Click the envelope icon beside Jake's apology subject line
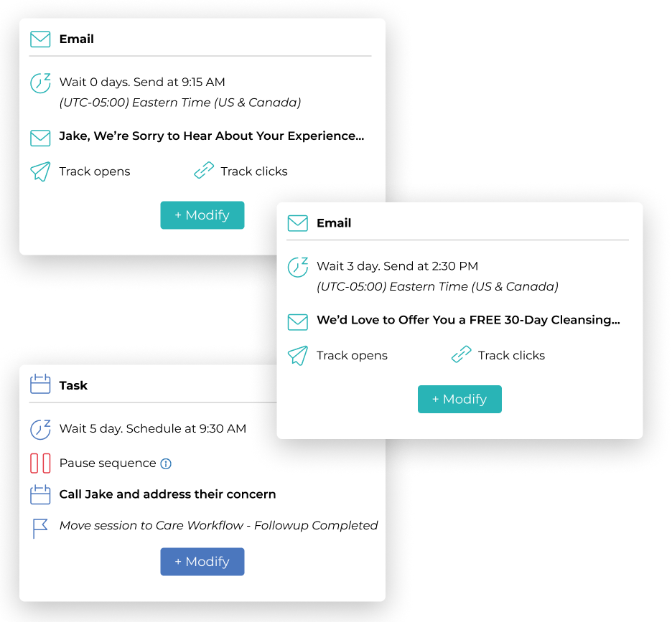The height and width of the screenshot is (622, 672). coord(40,137)
